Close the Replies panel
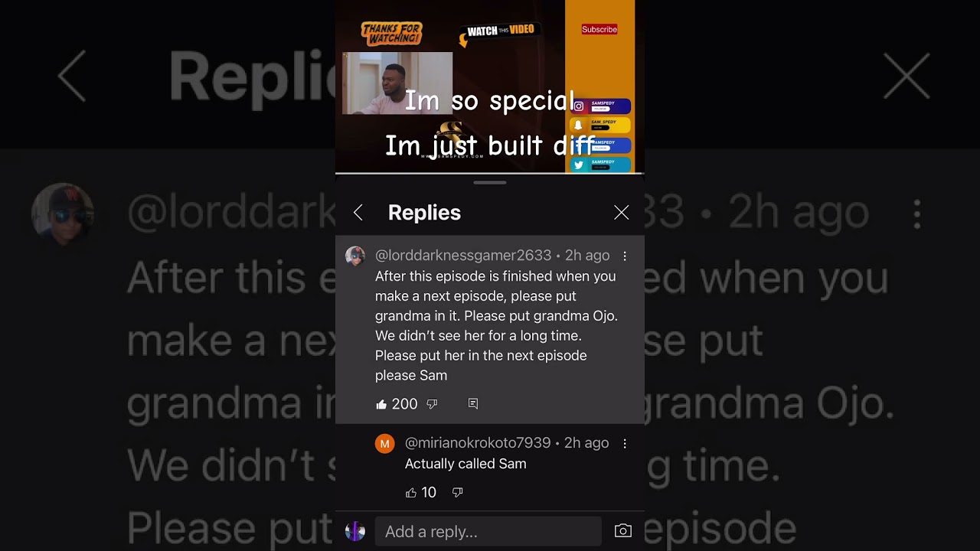The width and height of the screenshot is (980, 551). [622, 213]
